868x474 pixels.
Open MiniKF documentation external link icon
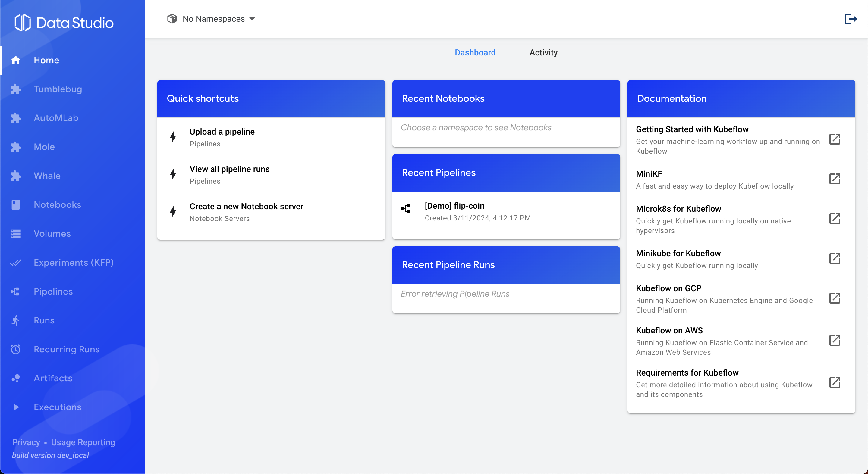coord(835,179)
